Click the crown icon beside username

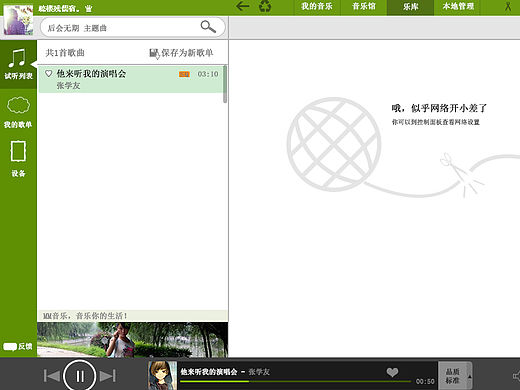88,9
